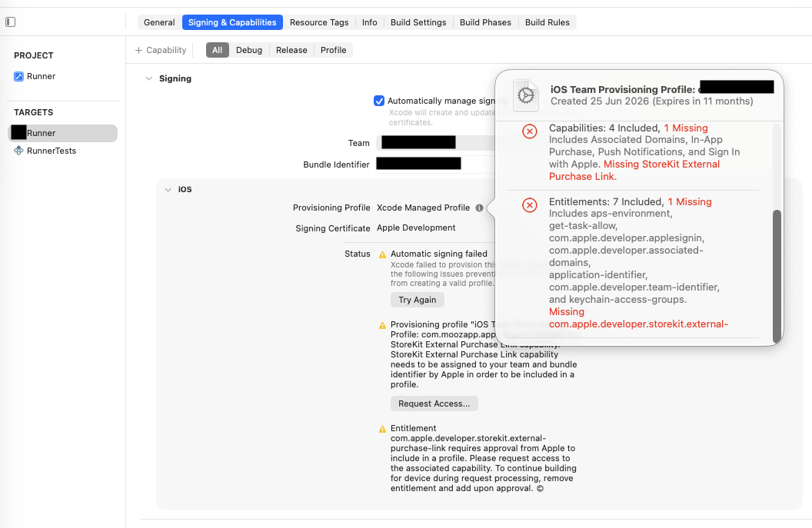Click the Entitlement warning triangle icon

(x=383, y=429)
